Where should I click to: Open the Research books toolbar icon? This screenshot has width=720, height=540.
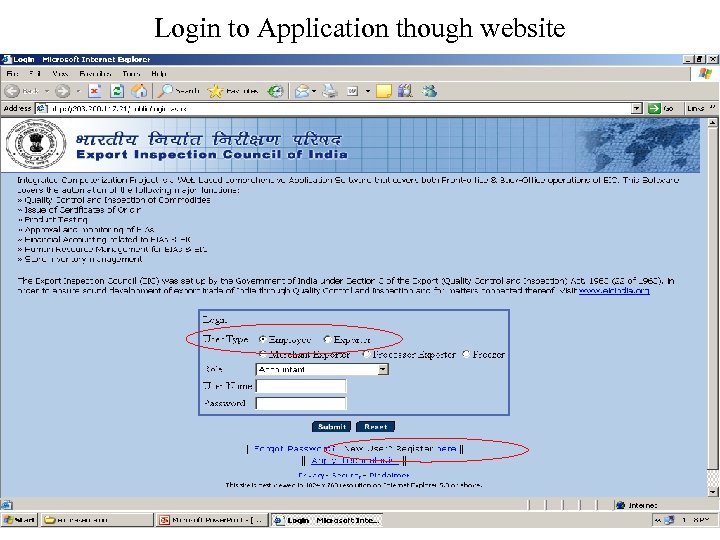[x=405, y=91]
